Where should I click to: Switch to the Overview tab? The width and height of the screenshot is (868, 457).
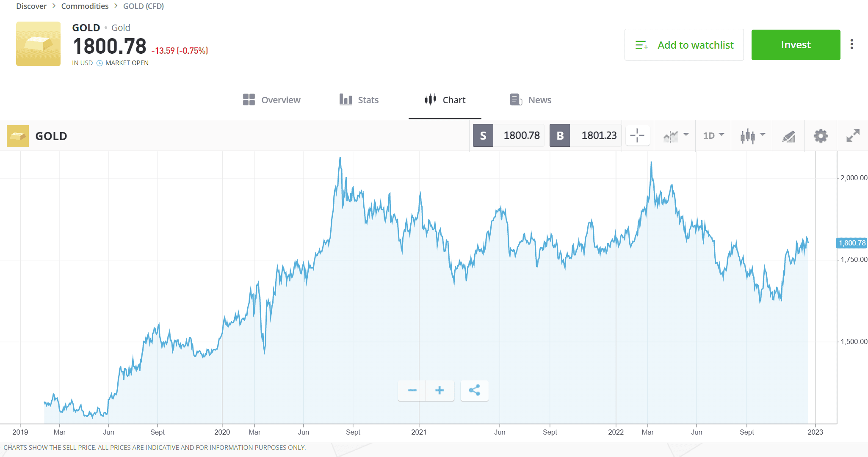(272, 100)
